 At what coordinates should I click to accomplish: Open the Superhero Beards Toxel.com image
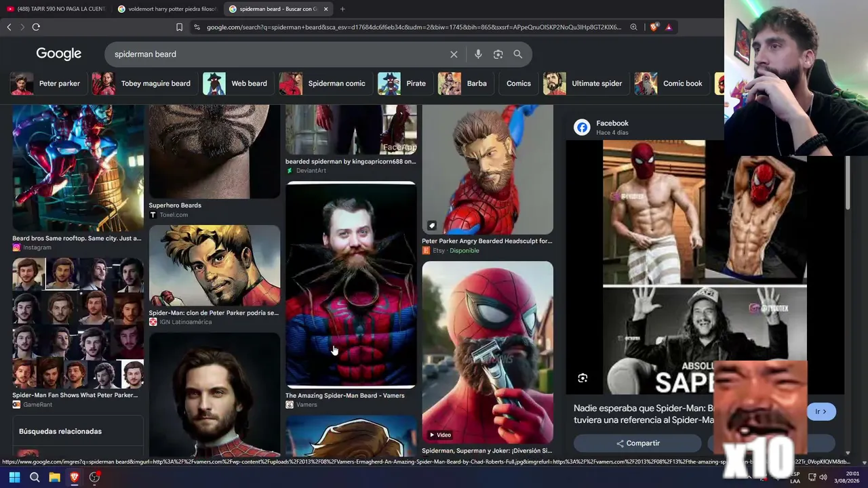point(214,152)
